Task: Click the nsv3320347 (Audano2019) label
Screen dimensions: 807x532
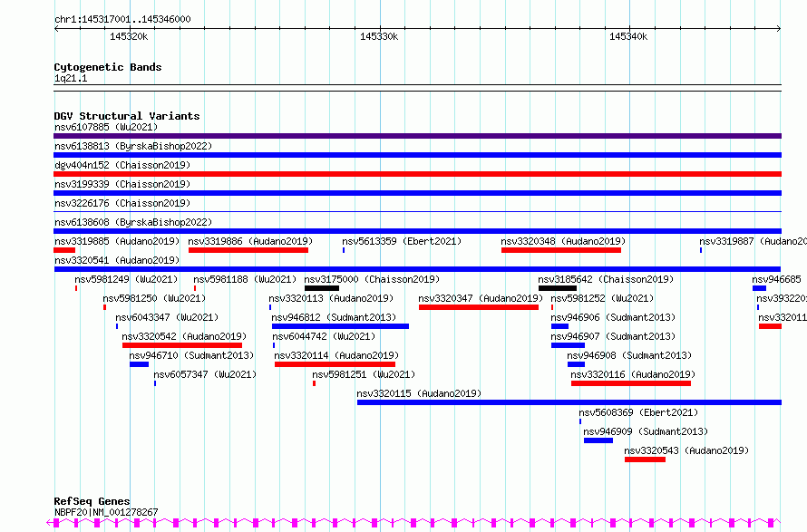Action: [481, 298]
